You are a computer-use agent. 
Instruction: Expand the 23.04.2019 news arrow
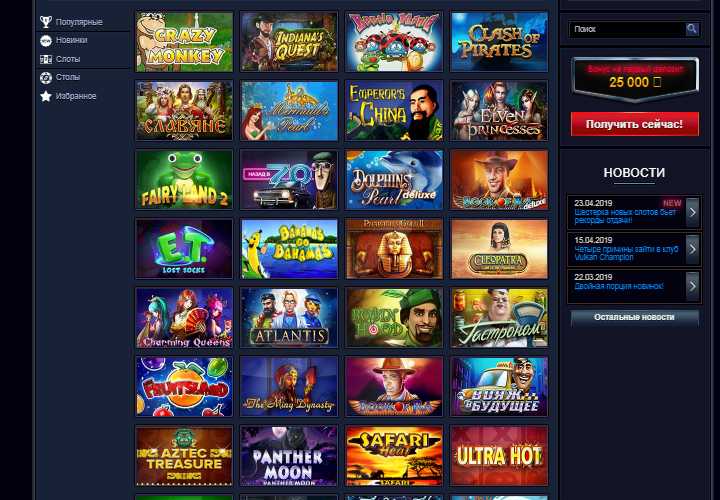[692, 212]
